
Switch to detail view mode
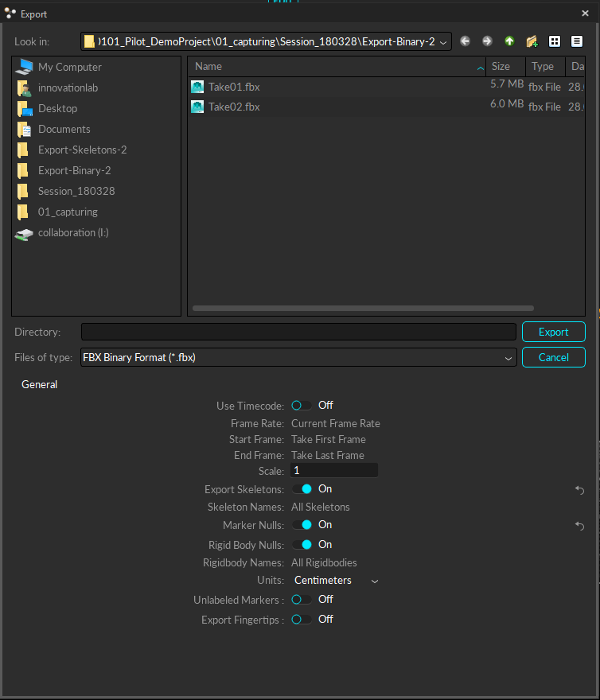coord(577,41)
